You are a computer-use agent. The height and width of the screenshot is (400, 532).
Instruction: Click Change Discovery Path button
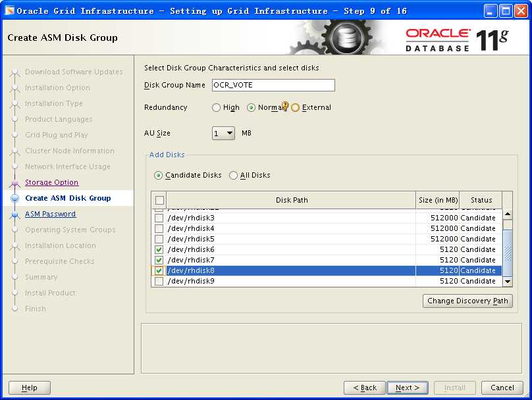pos(467,301)
